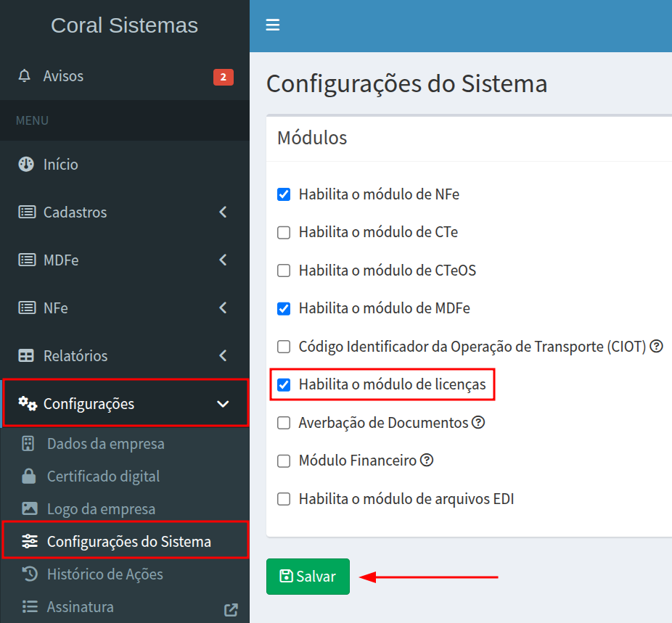Click the Avisos bell icon
Image resolution: width=672 pixels, height=623 pixels.
click(x=25, y=76)
